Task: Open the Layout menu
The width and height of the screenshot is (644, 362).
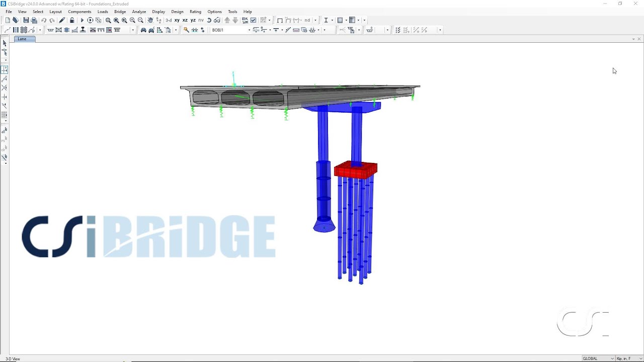Action: tap(55, 12)
